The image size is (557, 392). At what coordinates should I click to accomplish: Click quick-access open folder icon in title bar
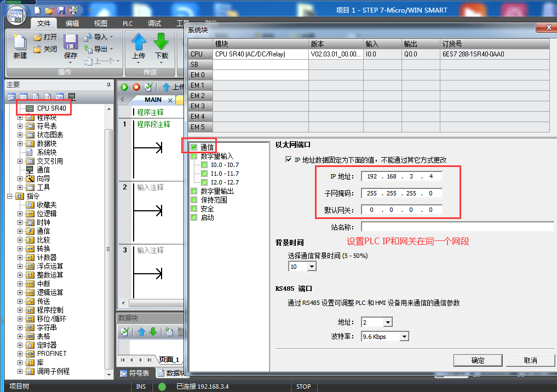coord(49,10)
